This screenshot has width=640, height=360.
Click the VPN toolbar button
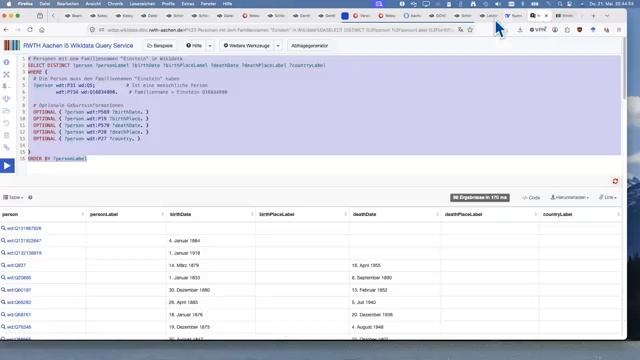538,30
